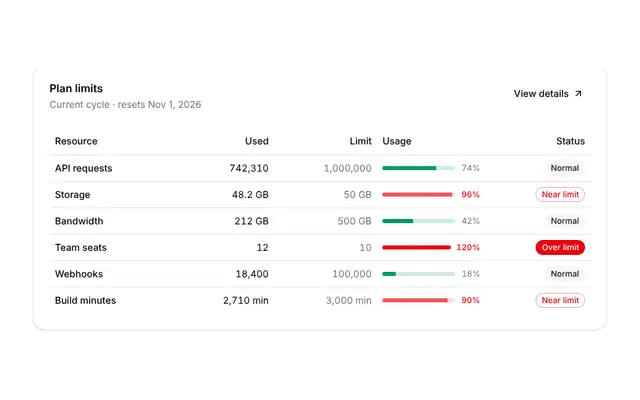Select the API requests row label
Image resolution: width=640 pixels, height=400 pixels.
pos(84,168)
